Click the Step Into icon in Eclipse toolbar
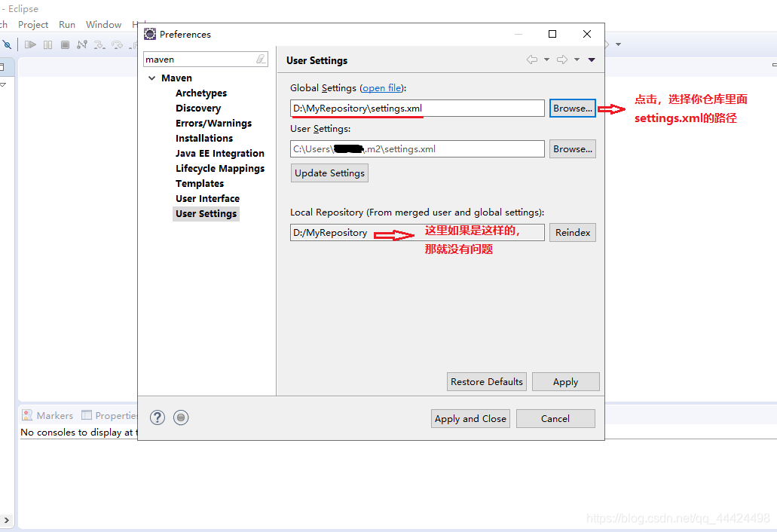Viewport: 777px width, 532px height. (x=99, y=45)
